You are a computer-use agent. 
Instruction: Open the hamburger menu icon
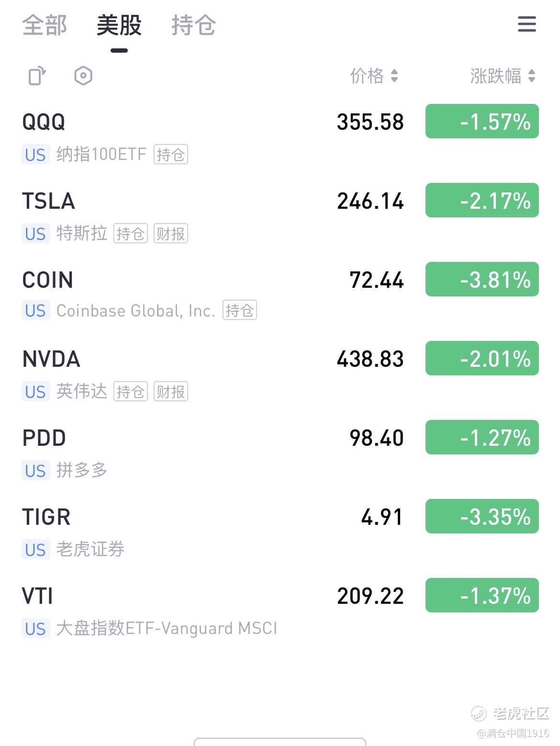(x=526, y=24)
